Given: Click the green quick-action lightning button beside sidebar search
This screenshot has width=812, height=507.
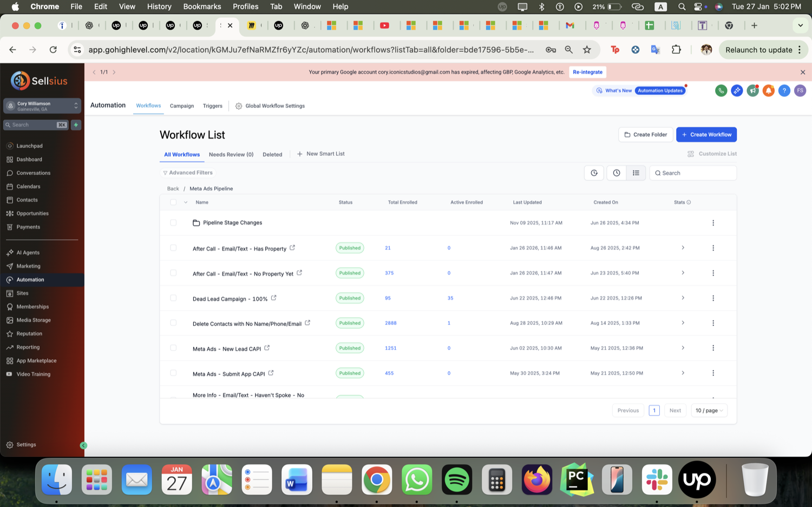Looking at the screenshot, I should coord(76,124).
